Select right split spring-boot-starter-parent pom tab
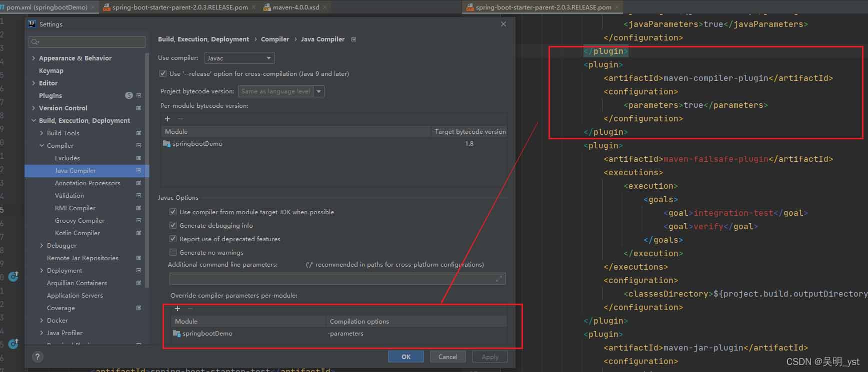Image resolution: width=868 pixels, height=372 pixels. [543, 7]
